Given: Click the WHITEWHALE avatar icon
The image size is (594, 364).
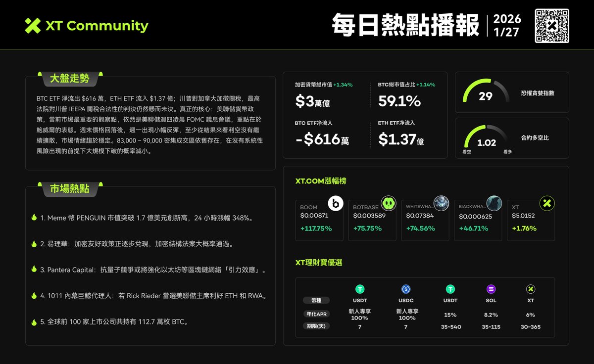Looking at the screenshot, I should (x=441, y=203).
